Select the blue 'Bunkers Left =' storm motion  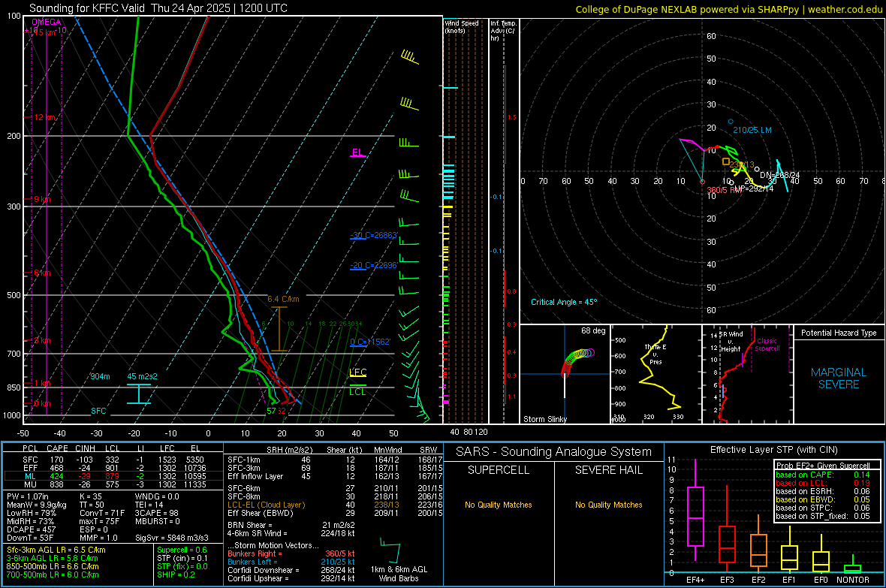click(291, 562)
